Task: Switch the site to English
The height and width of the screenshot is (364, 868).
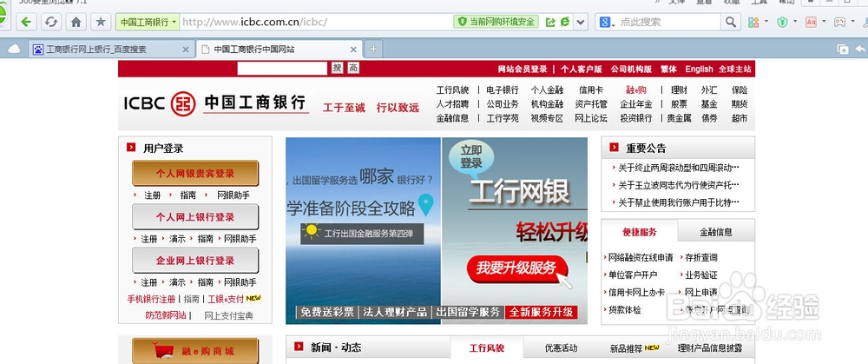Action: [699, 69]
